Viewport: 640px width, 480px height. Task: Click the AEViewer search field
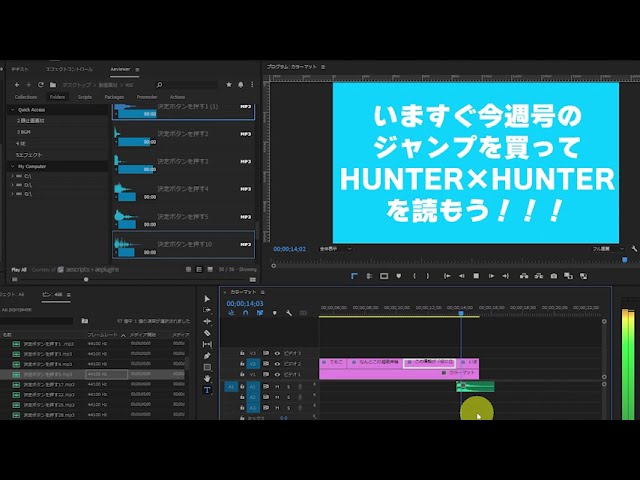[191, 84]
